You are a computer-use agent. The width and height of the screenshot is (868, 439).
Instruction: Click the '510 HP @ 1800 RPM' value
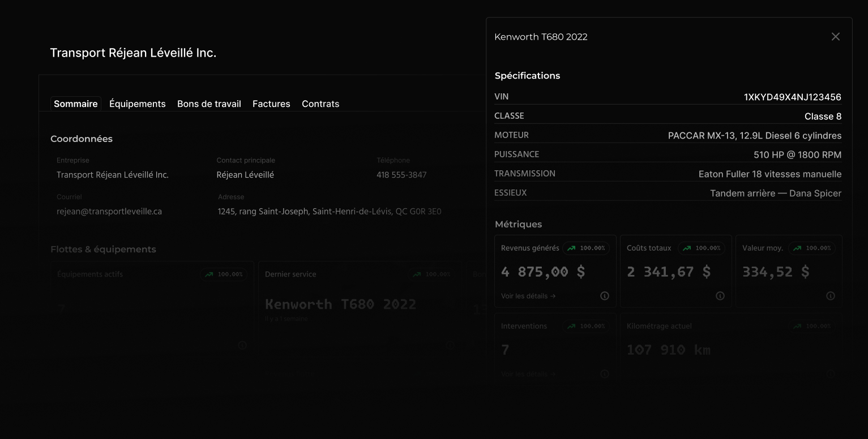[798, 155]
